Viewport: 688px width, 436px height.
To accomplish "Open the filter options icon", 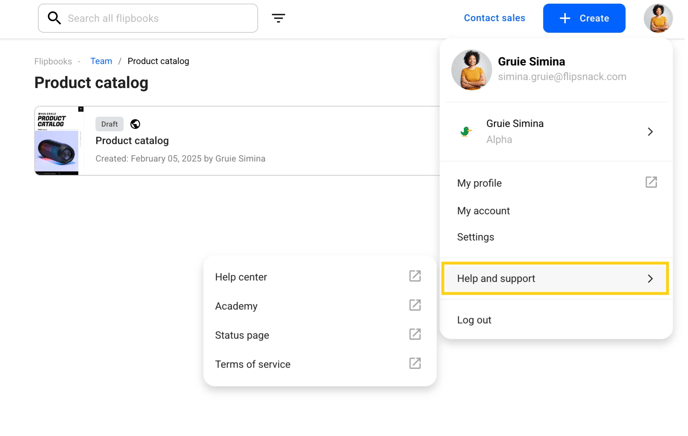I will [278, 18].
